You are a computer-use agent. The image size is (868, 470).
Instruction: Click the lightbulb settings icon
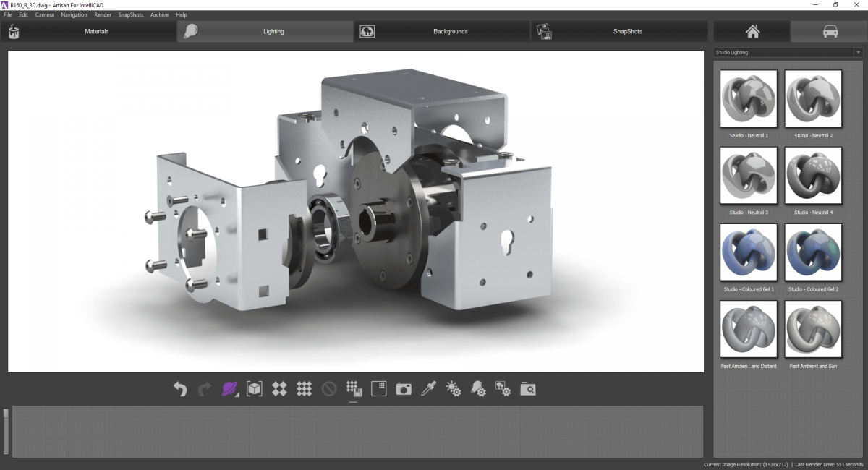[478, 388]
